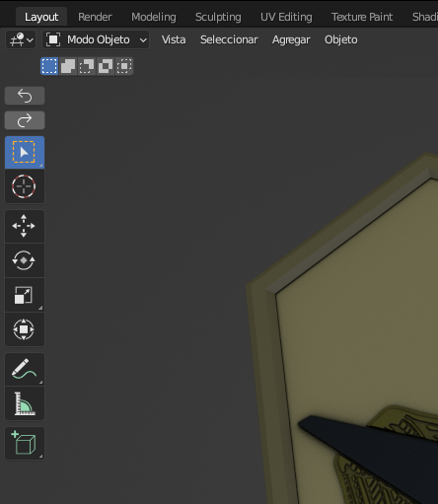
Task: Open the Texture Paint workspace tab
Action: (x=362, y=17)
